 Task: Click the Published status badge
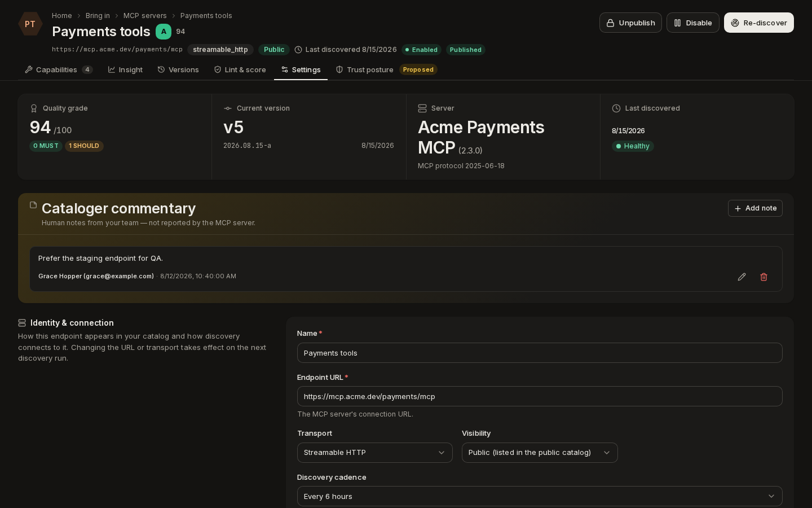pyautogui.click(x=466, y=50)
